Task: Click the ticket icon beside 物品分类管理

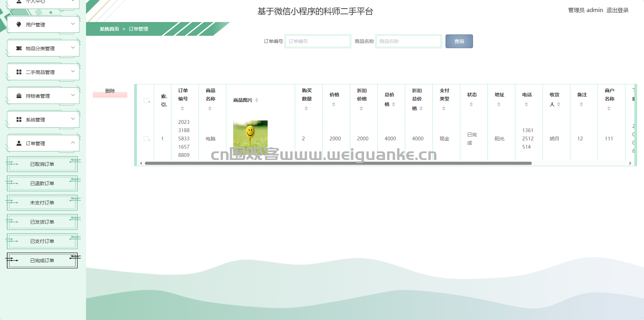Action: point(19,48)
